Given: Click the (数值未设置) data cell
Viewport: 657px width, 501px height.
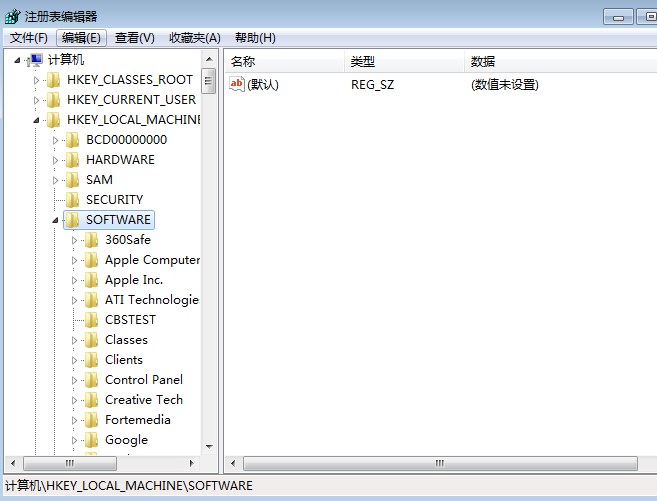Looking at the screenshot, I should click(x=505, y=85).
